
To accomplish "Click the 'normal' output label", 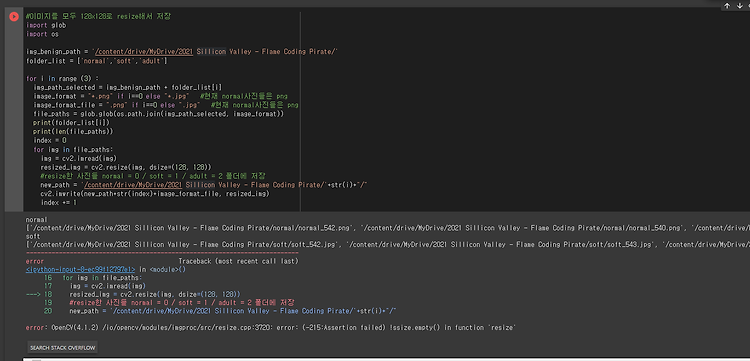I will coord(36,219).
